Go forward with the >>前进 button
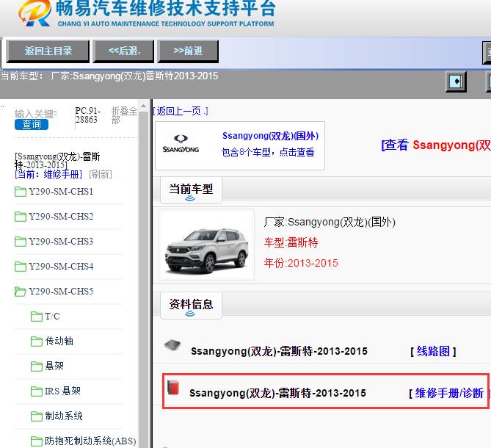Image resolution: width=491 pixels, height=448 pixels. [188, 51]
